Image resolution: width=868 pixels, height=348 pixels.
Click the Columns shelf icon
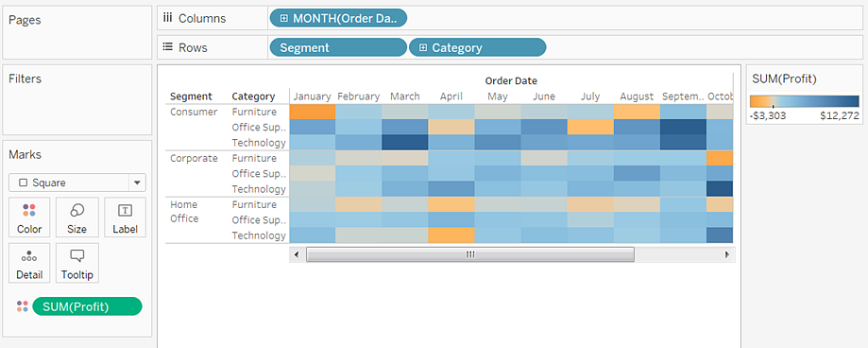(168, 18)
